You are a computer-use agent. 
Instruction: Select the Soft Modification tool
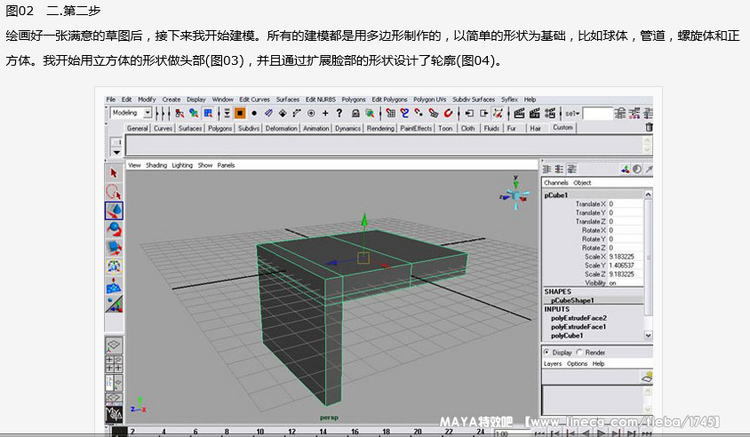114,285
